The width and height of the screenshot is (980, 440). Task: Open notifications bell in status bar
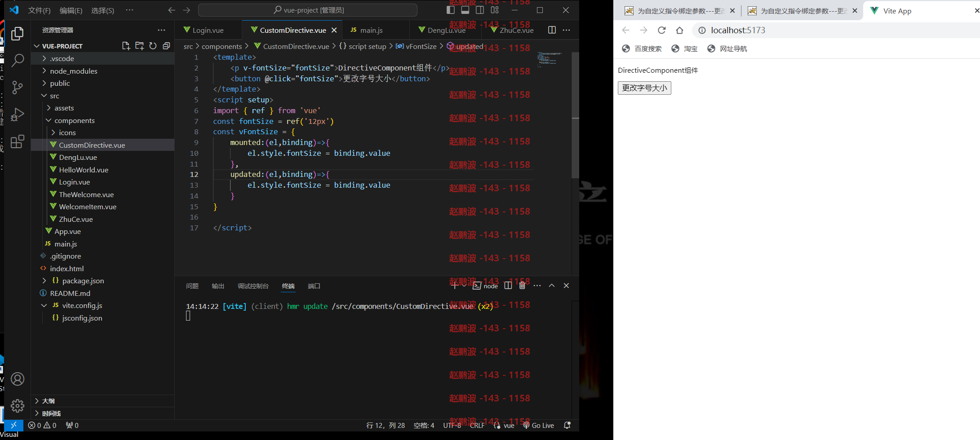[567, 425]
